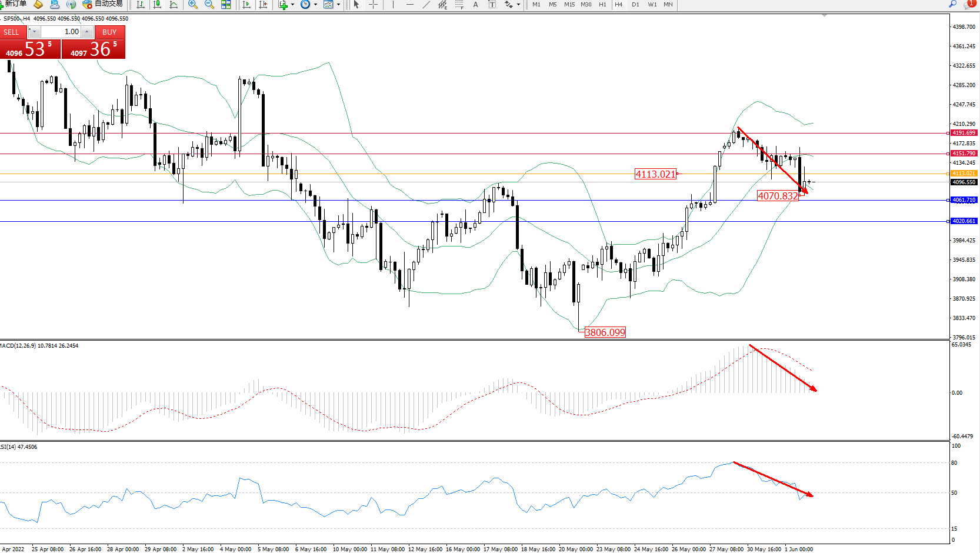Click the Zoom Out magnifier icon
Viewport: 980px width, 553px height.
(x=209, y=5)
